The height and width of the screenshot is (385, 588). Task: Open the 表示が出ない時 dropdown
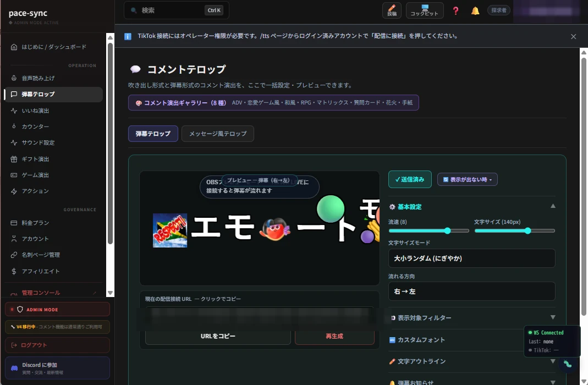467,179
